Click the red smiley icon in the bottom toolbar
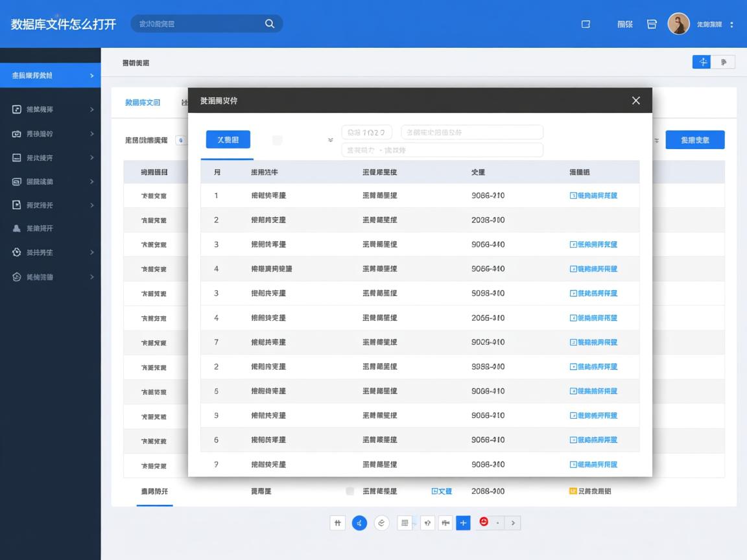747x560 pixels. coord(484,522)
